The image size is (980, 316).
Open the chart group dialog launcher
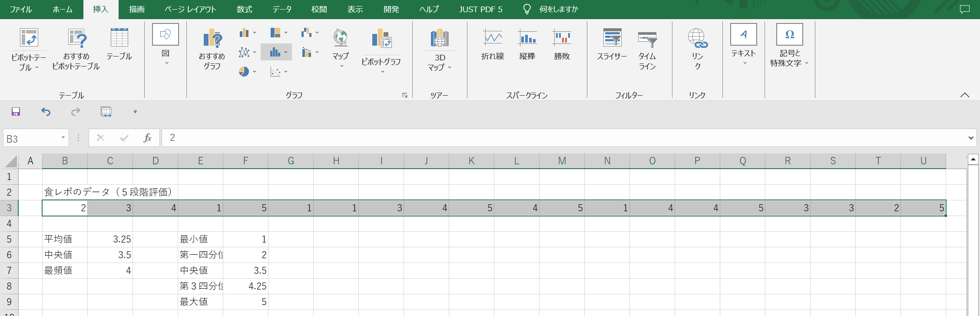pos(405,95)
